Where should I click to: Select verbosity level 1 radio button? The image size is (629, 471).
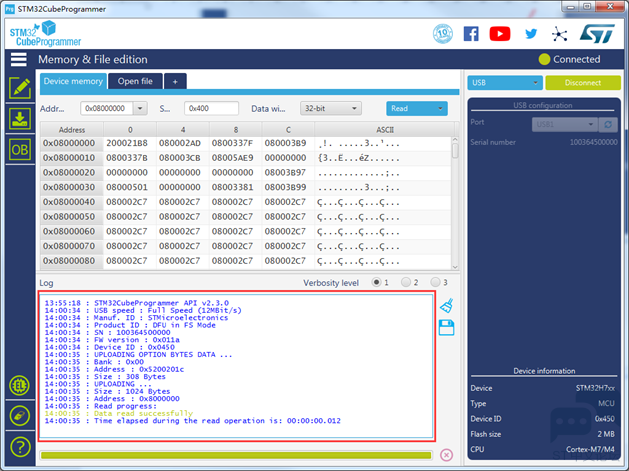tap(376, 282)
